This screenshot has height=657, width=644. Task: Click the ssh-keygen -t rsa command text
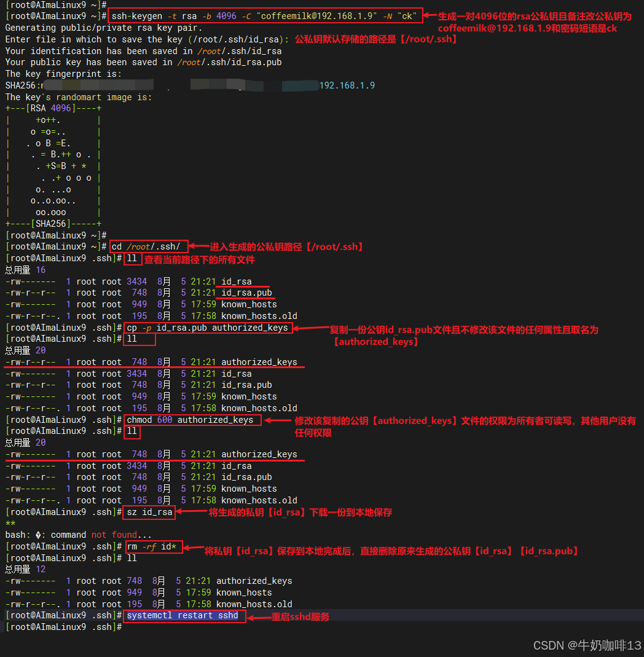pos(264,17)
